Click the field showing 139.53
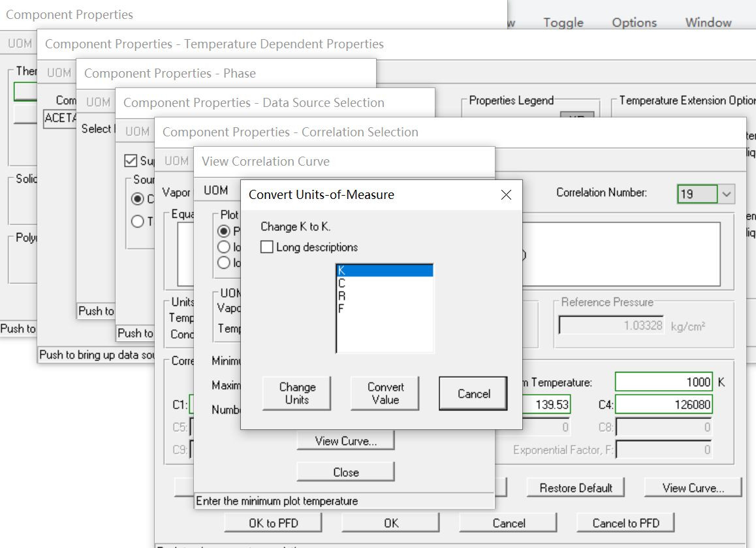This screenshot has width=756, height=548. [546, 404]
